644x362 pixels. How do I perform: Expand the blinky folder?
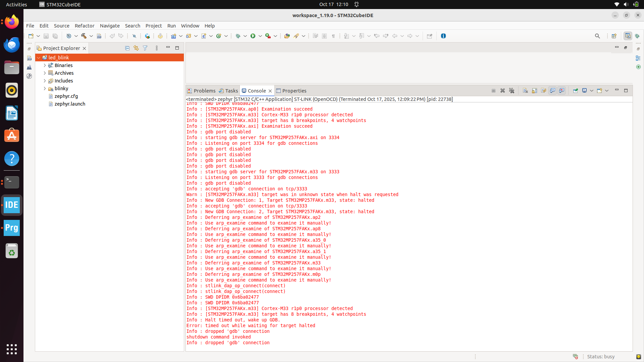click(44, 88)
